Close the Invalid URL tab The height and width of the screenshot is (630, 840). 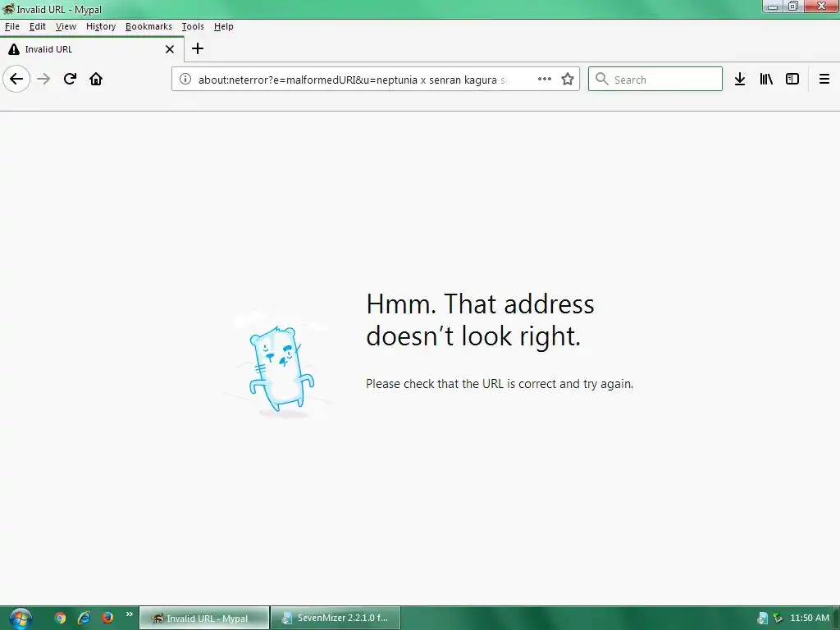point(170,49)
